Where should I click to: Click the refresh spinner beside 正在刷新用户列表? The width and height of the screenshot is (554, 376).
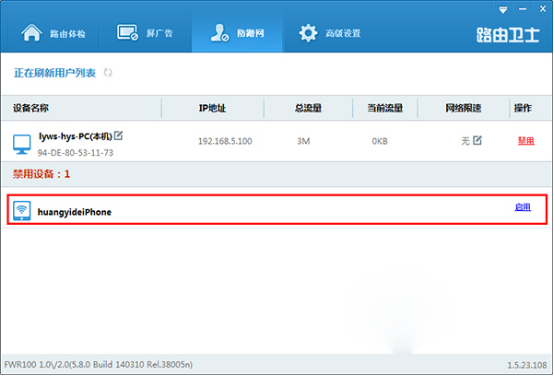pos(108,73)
